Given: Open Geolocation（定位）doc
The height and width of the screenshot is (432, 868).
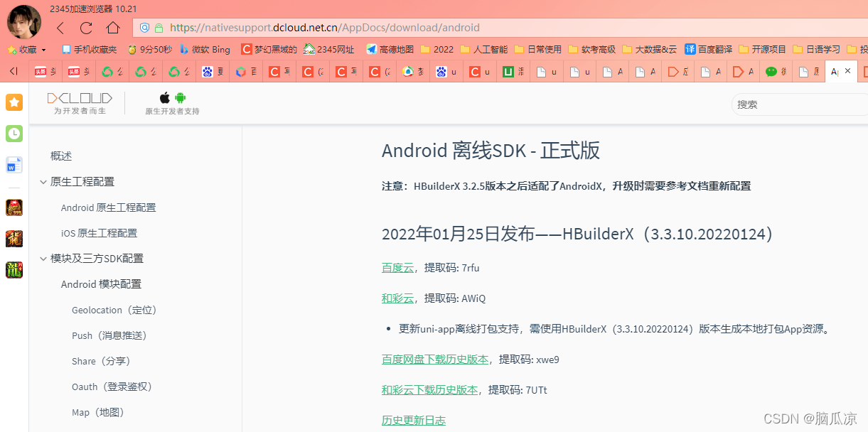Looking at the screenshot, I should point(114,310).
